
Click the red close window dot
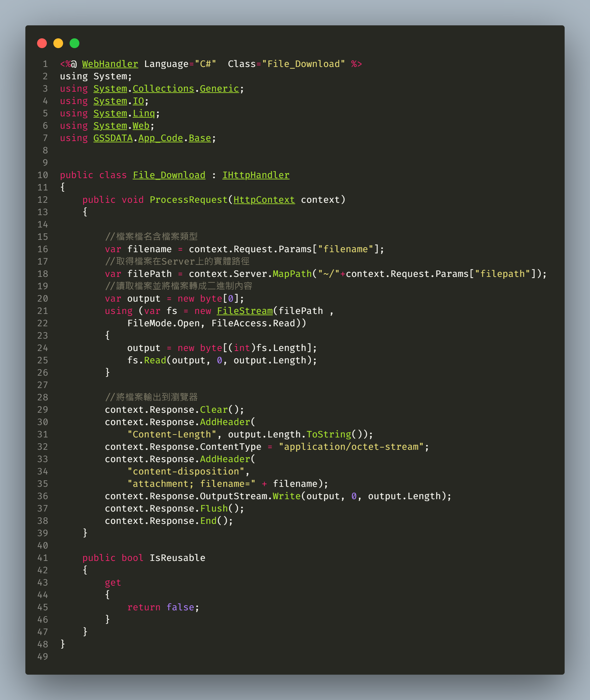click(x=42, y=43)
